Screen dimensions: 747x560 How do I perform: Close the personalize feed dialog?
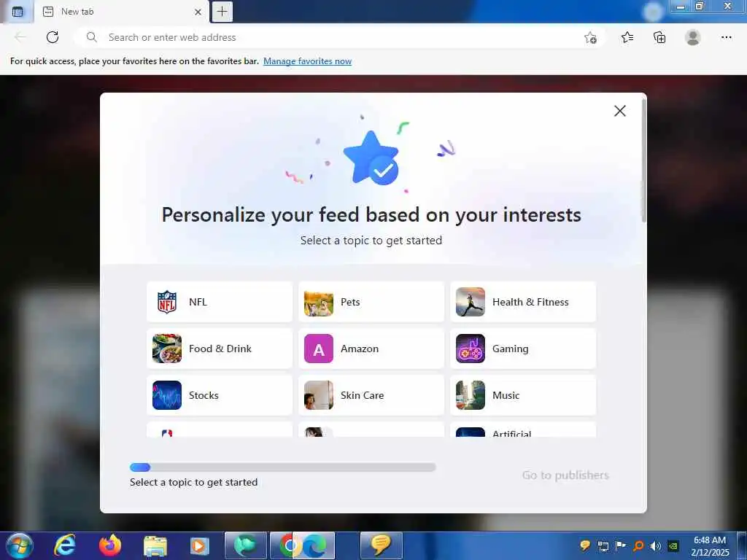point(620,111)
